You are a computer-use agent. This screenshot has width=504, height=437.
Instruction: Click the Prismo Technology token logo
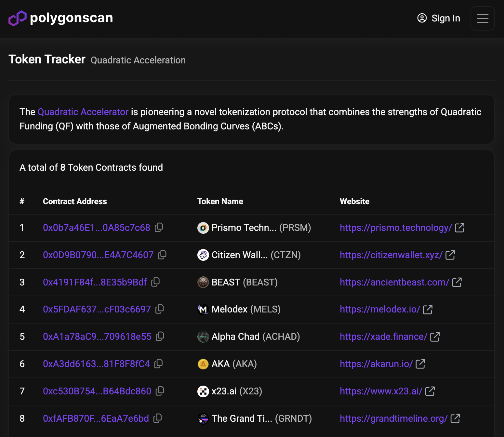[203, 228]
